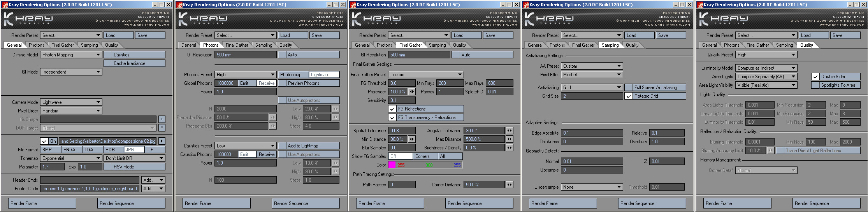Toggle the Double Sided checkbox
The width and height of the screenshot is (868, 212).
click(815, 77)
